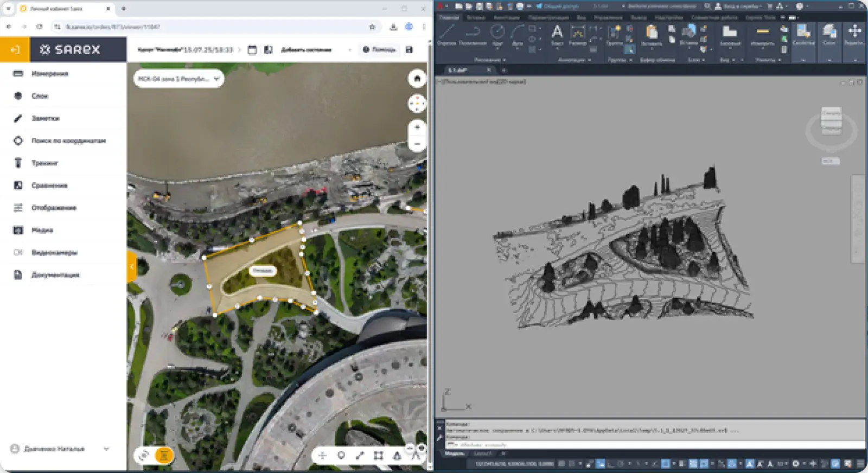Image resolution: width=868 pixels, height=473 pixels.
Task: Collapse the sidebar with orange arrow button
Action: coord(15,50)
